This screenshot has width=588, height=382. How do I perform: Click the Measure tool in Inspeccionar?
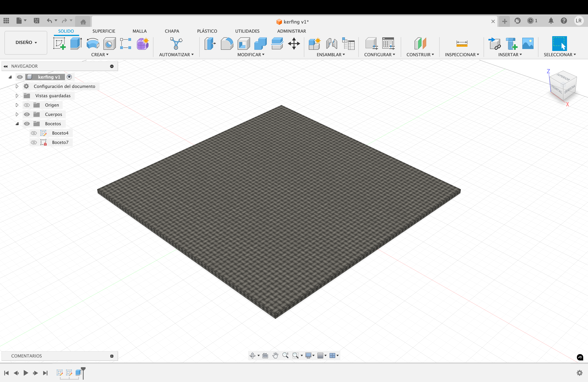(x=461, y=44)
